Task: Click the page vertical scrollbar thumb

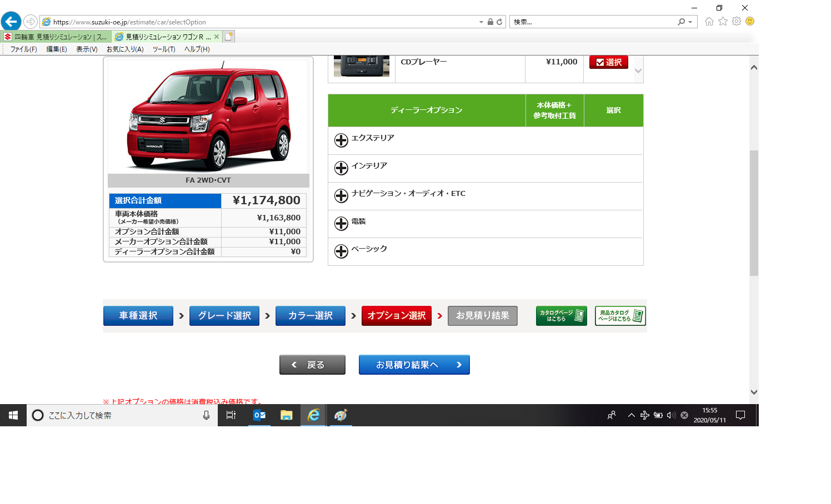Action: tap(754, 213)
